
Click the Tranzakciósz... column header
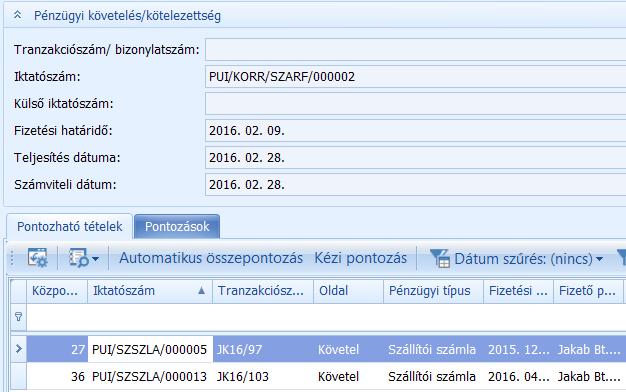click(263, 291)
